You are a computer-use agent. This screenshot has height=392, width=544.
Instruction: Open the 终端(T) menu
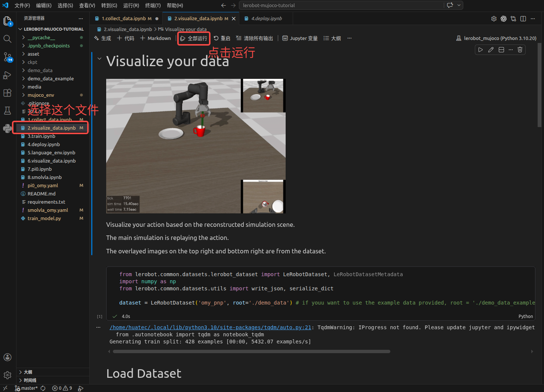coord(153,5)
